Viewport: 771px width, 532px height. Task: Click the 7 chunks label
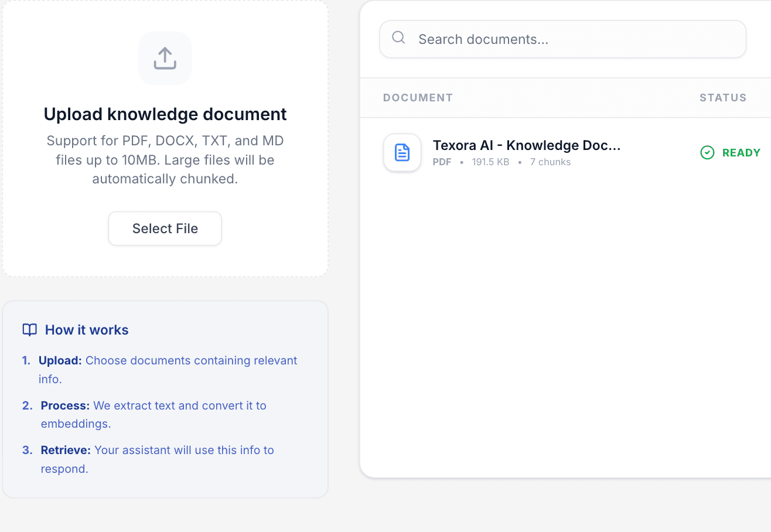tap(550, 162)
